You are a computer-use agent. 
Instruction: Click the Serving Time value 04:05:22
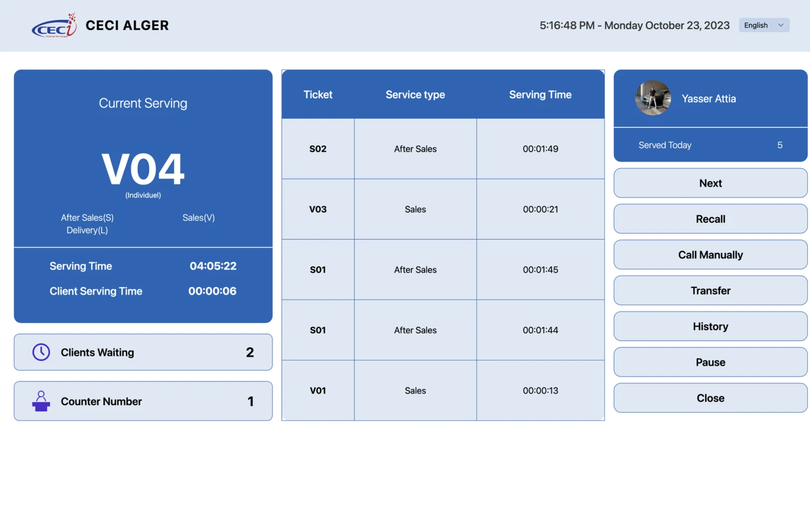point(213,266)
